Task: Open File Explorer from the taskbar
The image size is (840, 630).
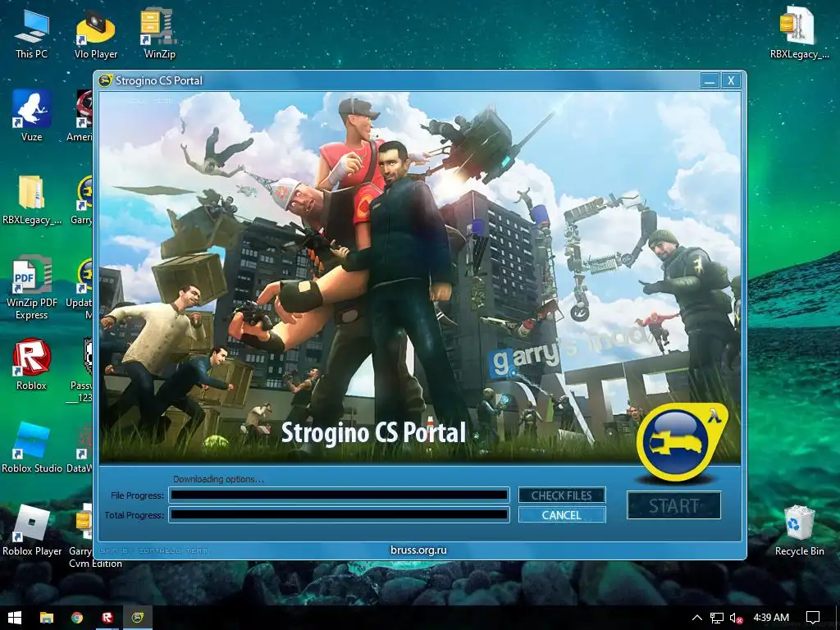Action: coord(47,618)
